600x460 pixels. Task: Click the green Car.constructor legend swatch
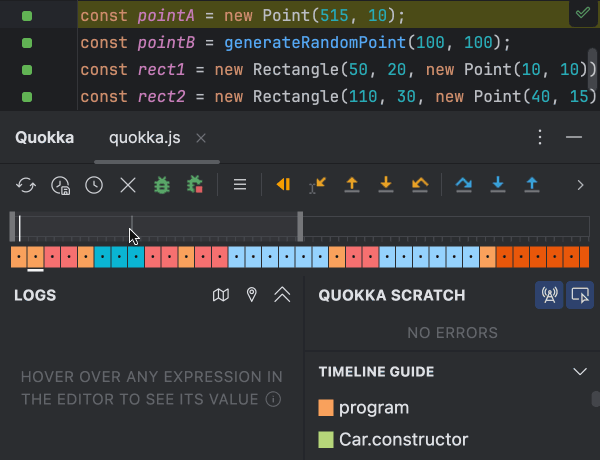point(326,440)
